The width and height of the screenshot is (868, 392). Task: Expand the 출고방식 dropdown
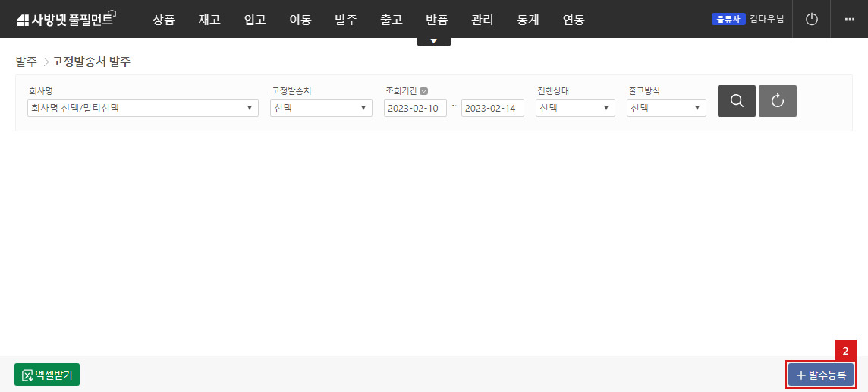[x=665, y=108]
